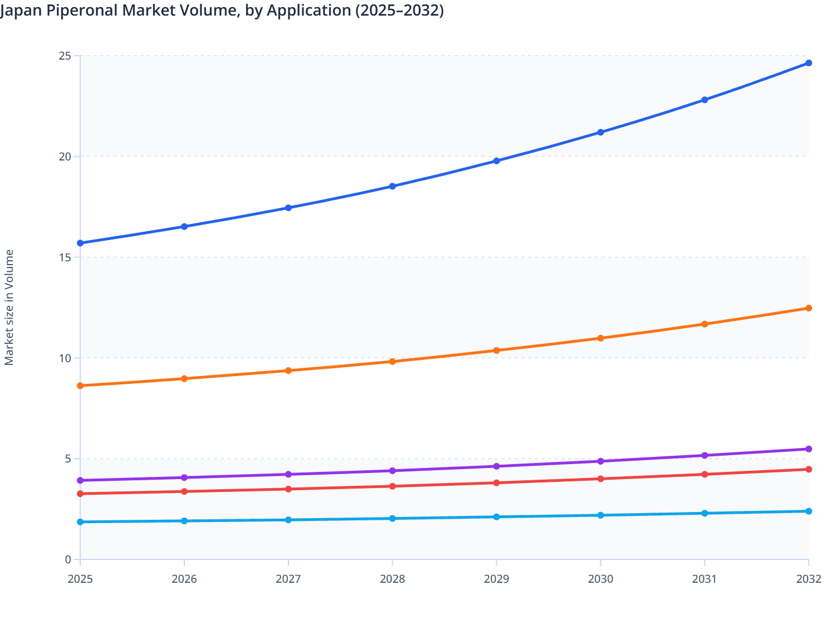The width and height of the screenshot is (840, 624).
Task: Click the 10 y-axis tick label
Action: coord(65,358)
